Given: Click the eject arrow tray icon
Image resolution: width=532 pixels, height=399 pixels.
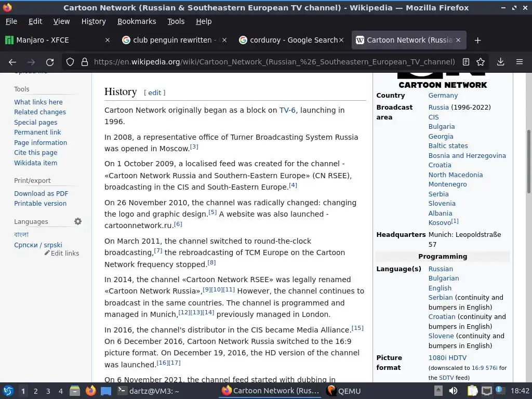Looking at the screenshot, I should 438,391.
